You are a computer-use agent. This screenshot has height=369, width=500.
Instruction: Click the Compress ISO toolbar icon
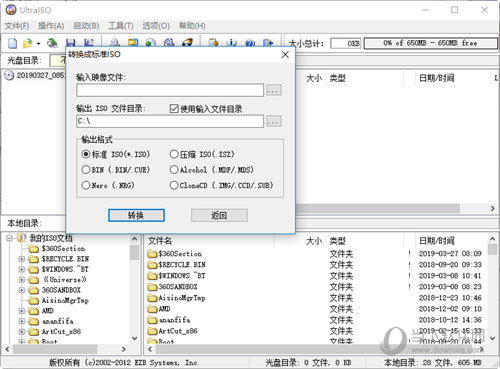pos(133,43)
